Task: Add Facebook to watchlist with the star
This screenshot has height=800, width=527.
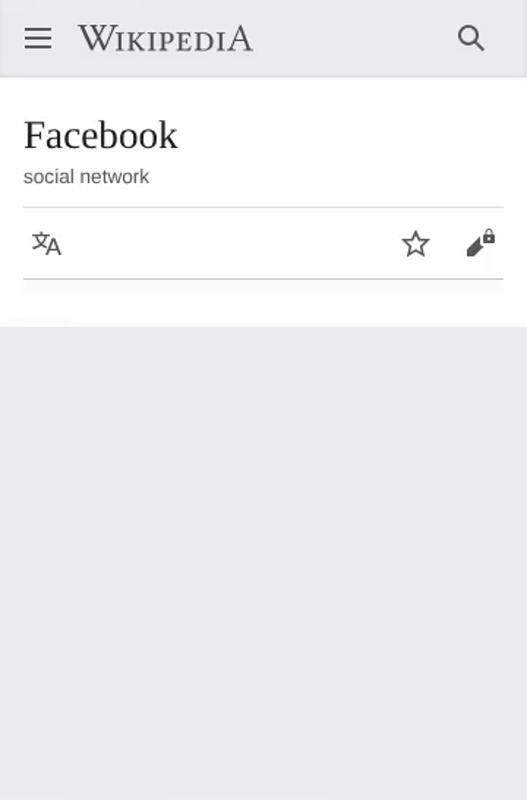Action: [x=415, y=243]
